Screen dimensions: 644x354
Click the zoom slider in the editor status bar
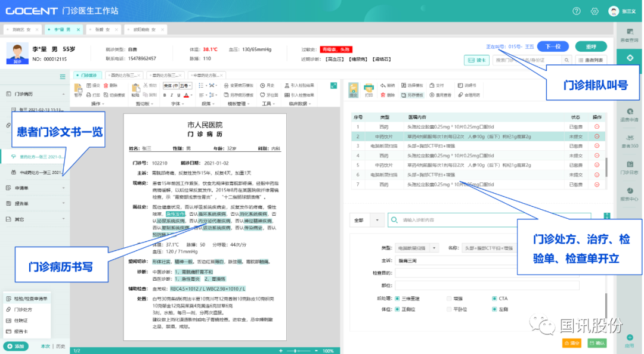[298, 350]
